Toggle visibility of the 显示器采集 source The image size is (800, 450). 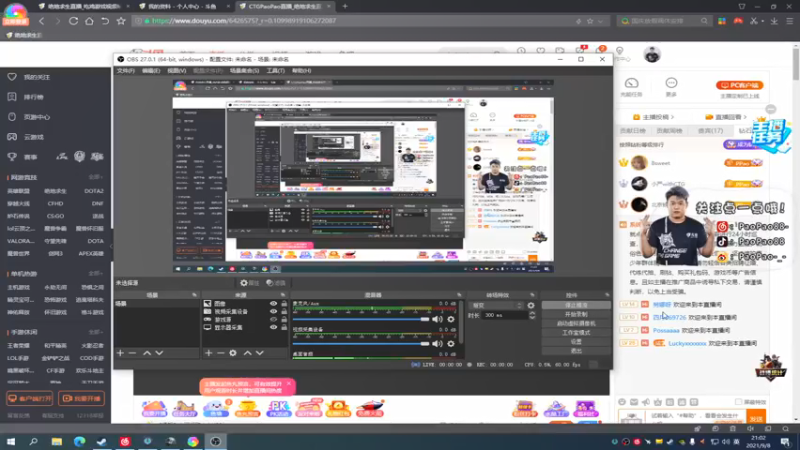[x=273, y=327]
